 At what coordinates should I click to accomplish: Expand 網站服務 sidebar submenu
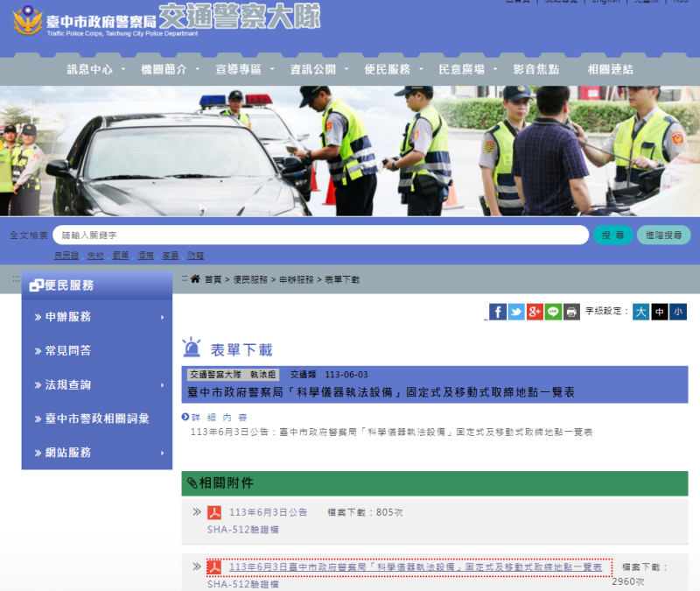click(x=97, y=453)
